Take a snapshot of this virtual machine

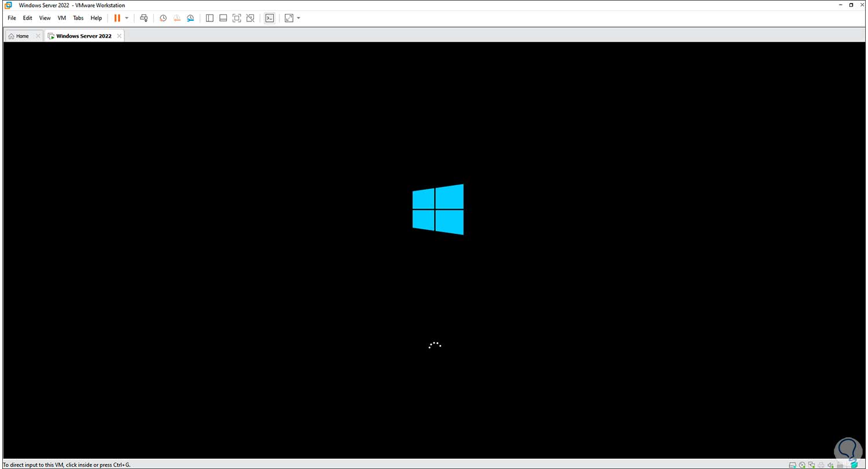(163, 18)
